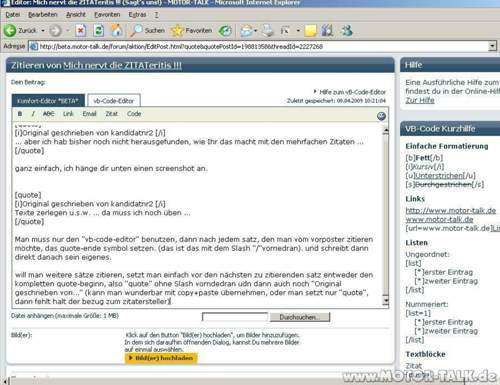
Task: Open the Favoriten menu in menu bar
Action: point(107,15)
